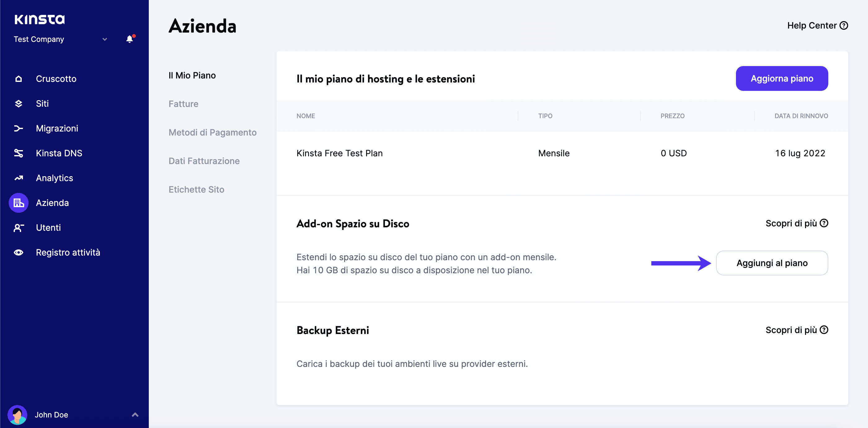Screen dimensions: 868x428
Task: Select the Kinsta DNS icon in sidebar
Action: click(x=19, y=153)
